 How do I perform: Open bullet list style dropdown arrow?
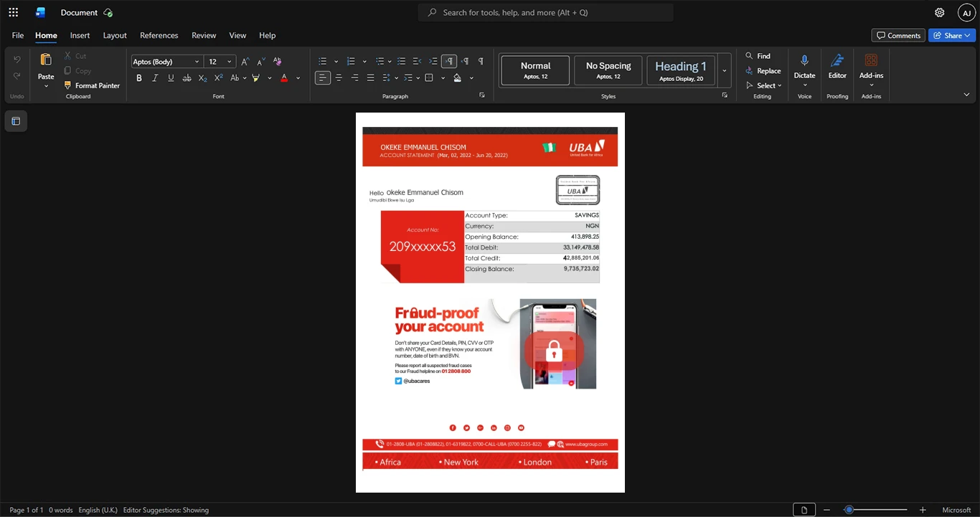click(336, 62)
